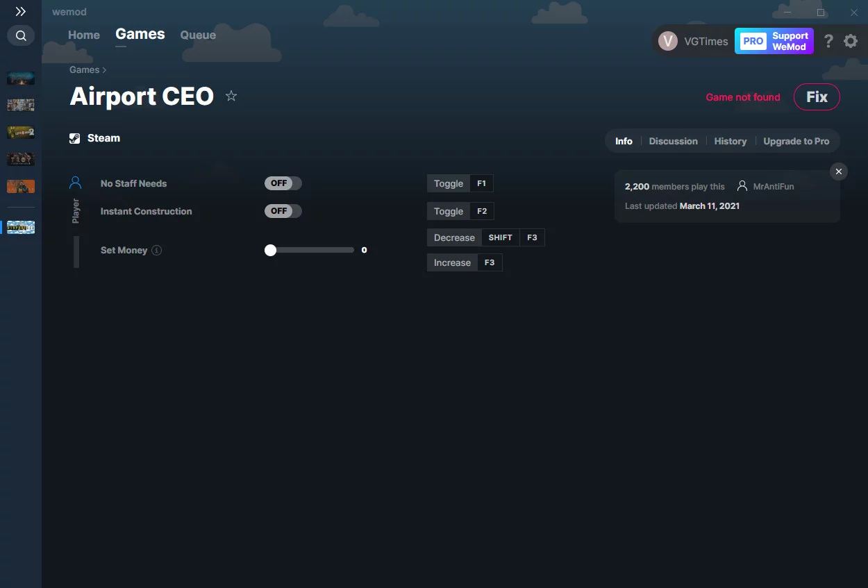
Task: Click the Games breadcrumb link
Action: pos(85,69)
